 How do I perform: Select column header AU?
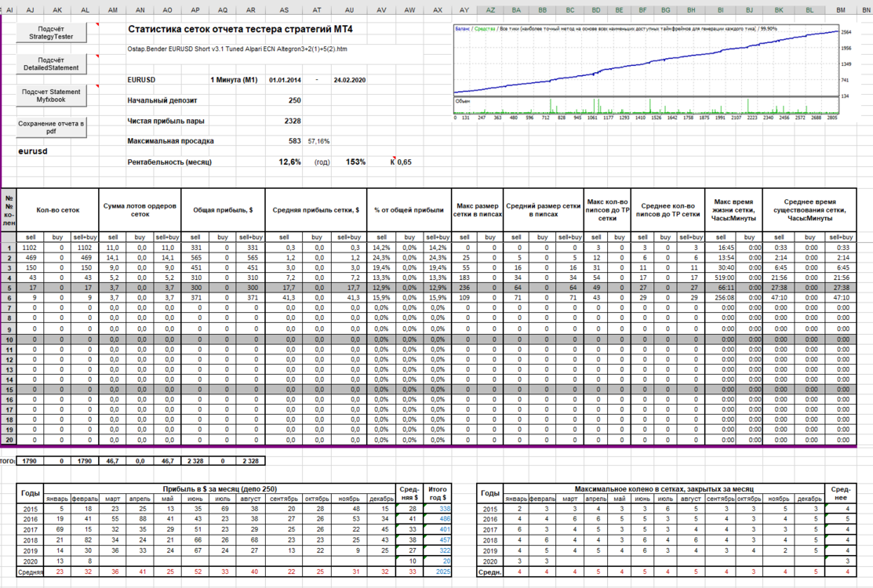350,10
